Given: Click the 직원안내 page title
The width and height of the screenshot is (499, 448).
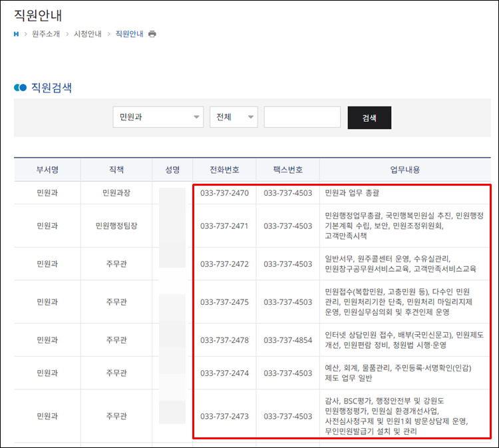Looking at the screenshot, I should pyautogui.click(x=38, y=15).
